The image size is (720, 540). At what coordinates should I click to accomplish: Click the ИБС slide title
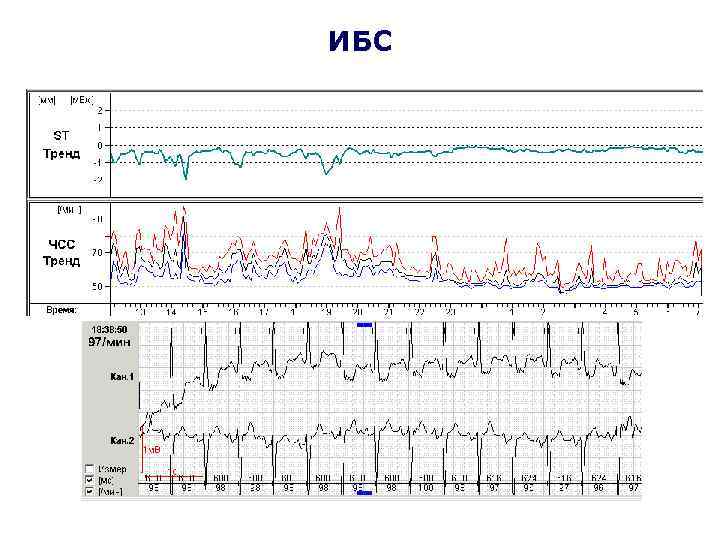pyautogui.click(x=360, y=41)
